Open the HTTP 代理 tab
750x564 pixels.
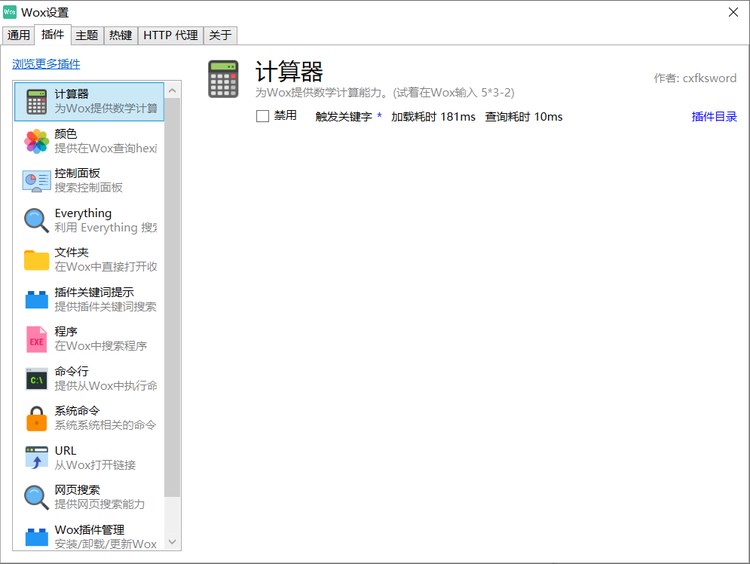(170, 35)
